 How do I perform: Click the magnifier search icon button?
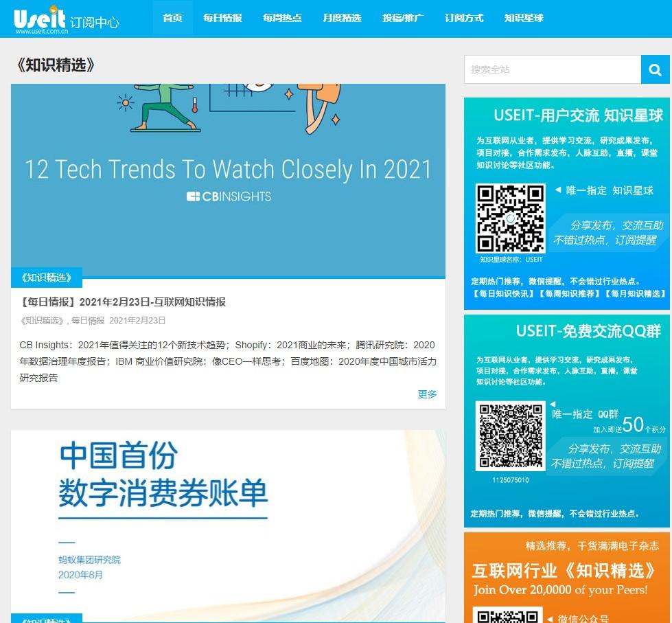(655, 69)
